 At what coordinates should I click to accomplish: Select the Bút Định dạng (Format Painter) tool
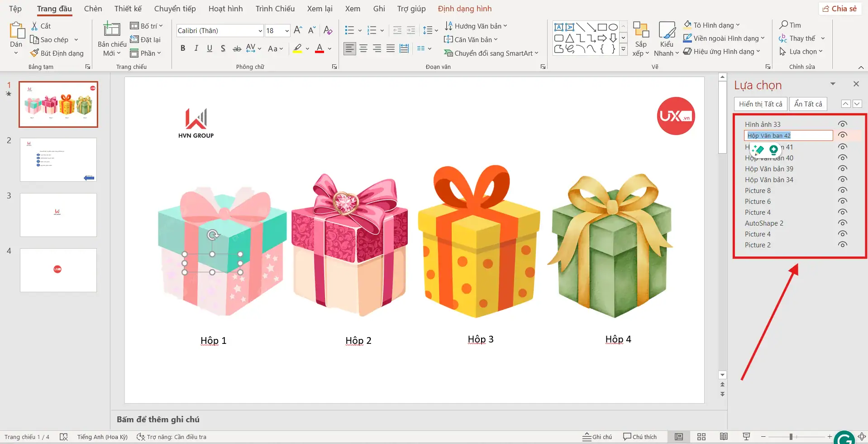click(x=57, y=53)
